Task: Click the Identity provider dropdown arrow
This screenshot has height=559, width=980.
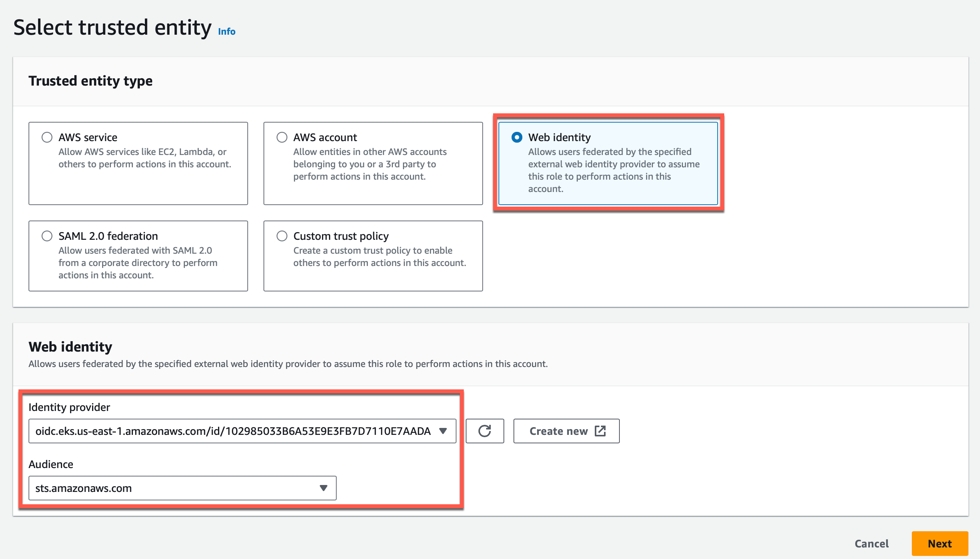Action: pyautogui.click(x=443, y=431)
